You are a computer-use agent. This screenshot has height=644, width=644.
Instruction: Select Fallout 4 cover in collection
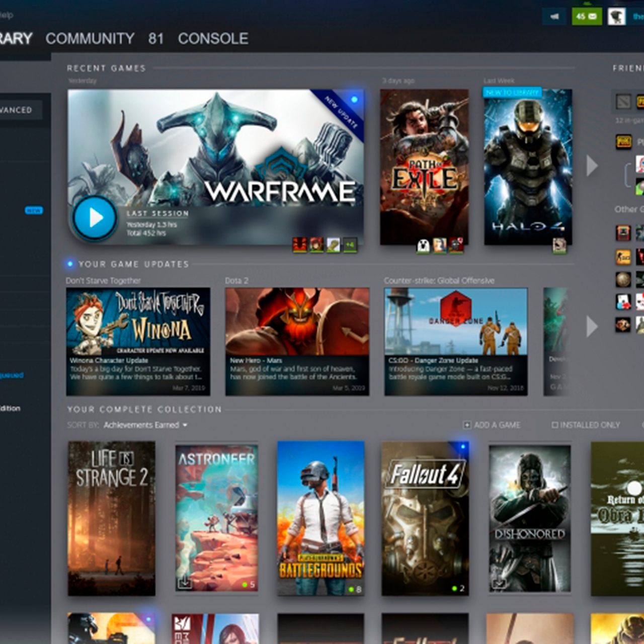coord(425,519)
